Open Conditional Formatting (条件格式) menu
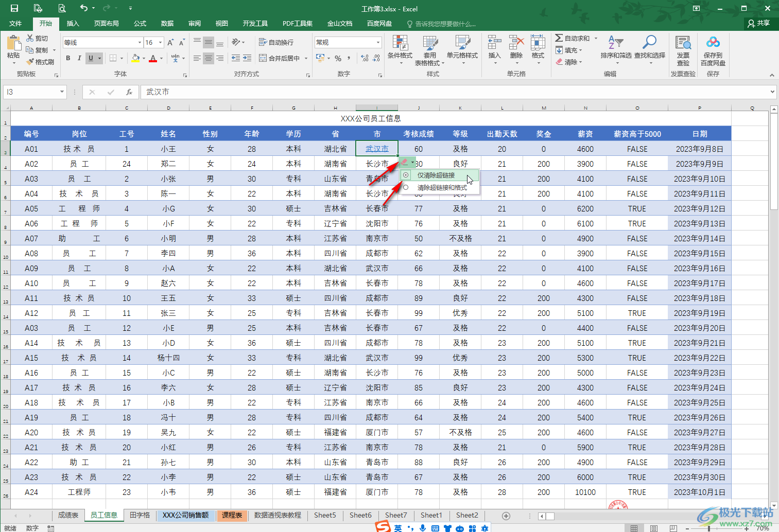Screen dimensions: 779x532 tap(400, 50)
